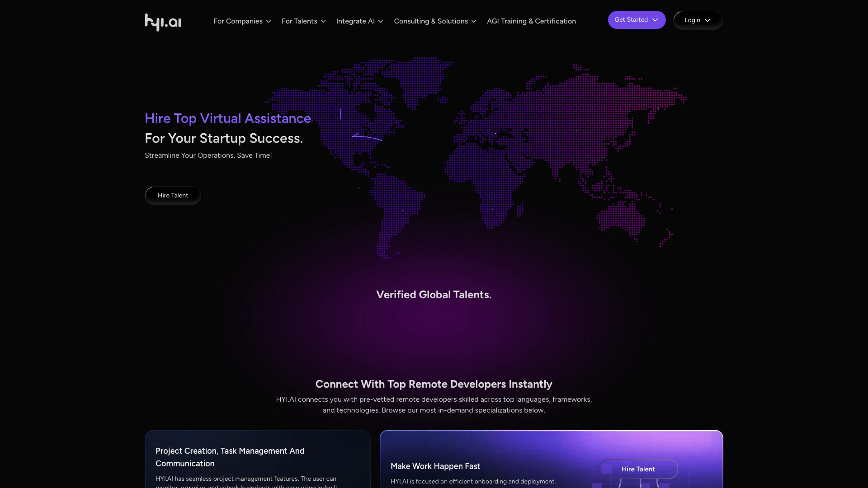
Task: Click chevron inside the Login button
Action: coord(708,20)
